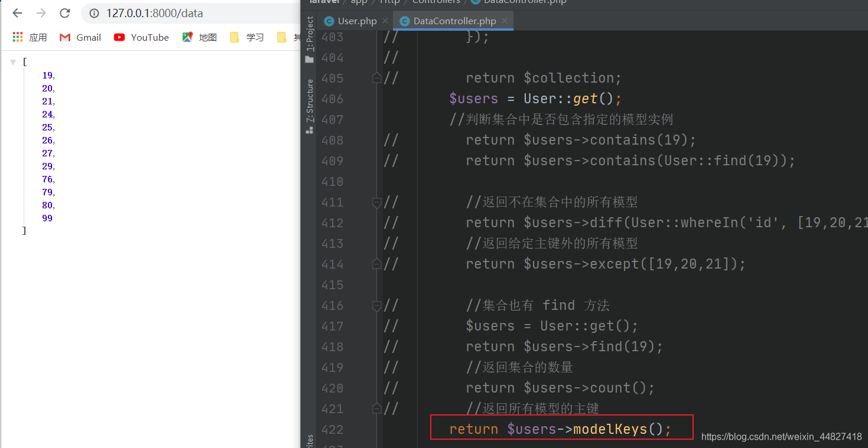Click line number 422 in the gutter
This screenshot has width=868, height=448.
332,429
